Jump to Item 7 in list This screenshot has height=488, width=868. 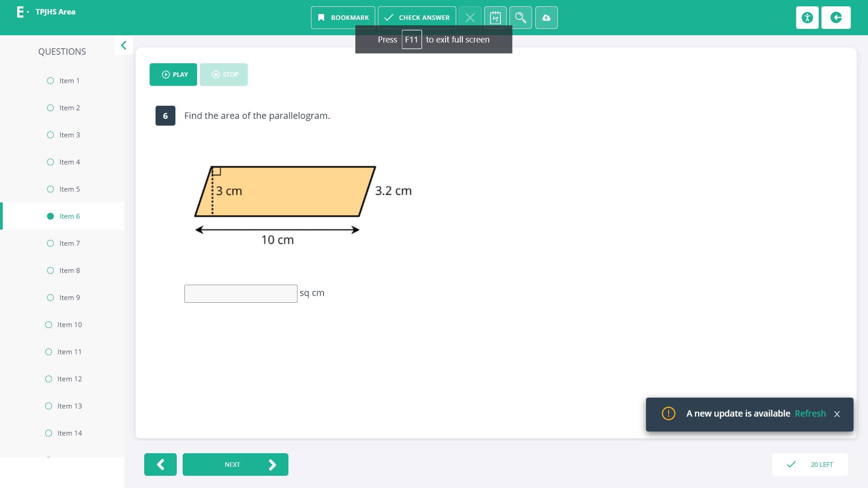coord(70,244)
